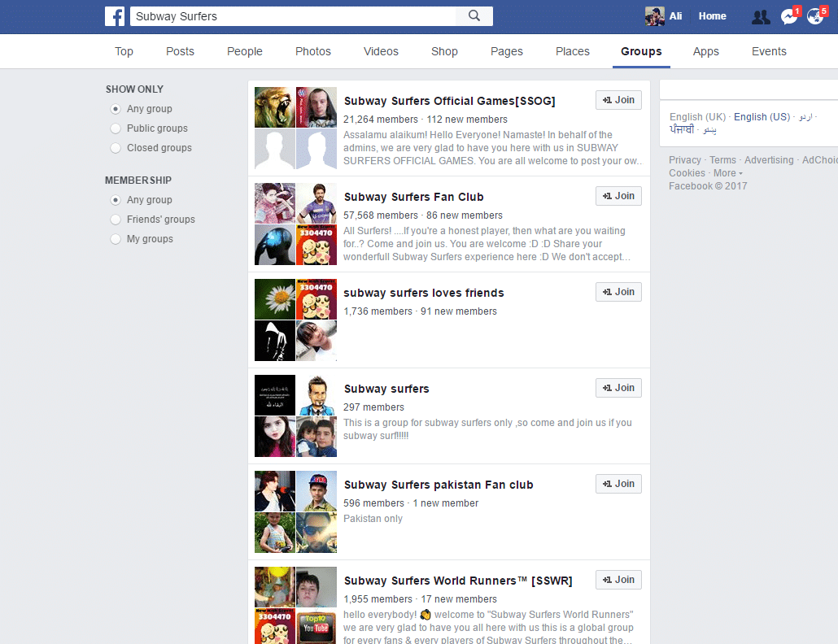Click the Home link in header
The width and height of the screenshot is (838, 644).
tap(713, 16)
